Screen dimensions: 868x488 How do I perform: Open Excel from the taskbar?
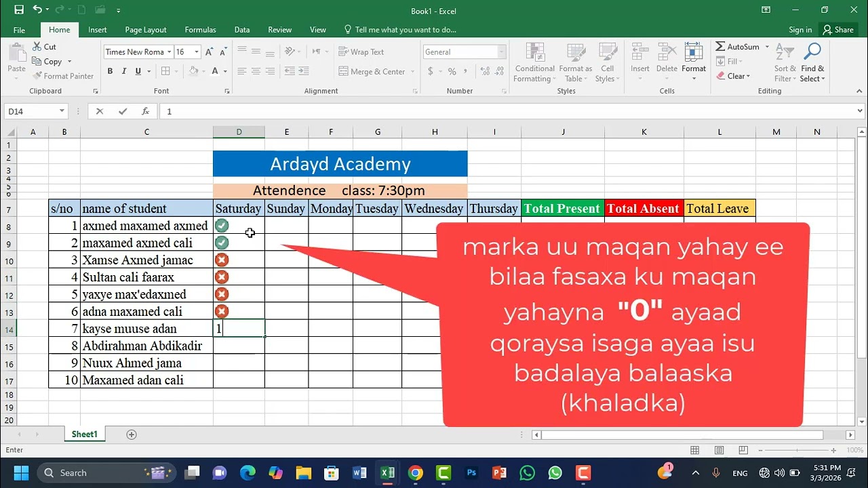coord(387,472)
